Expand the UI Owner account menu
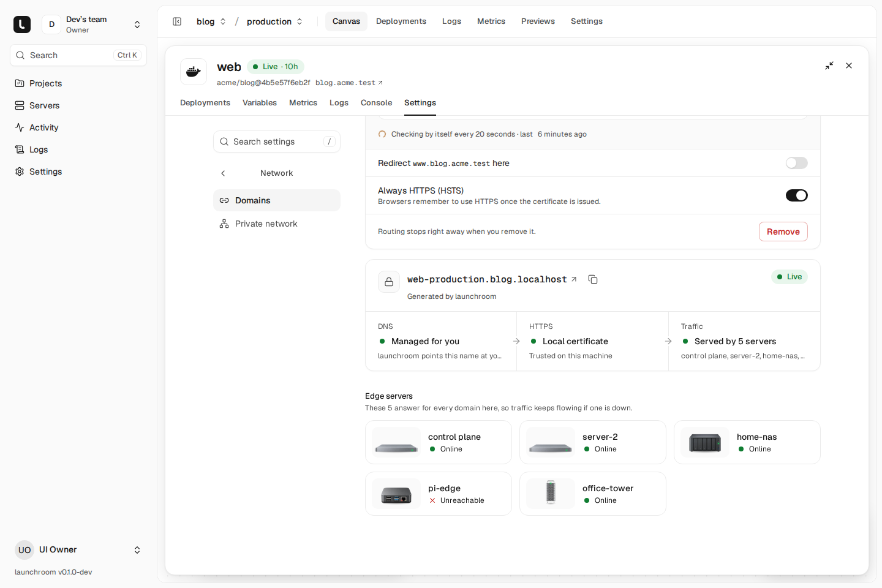882x588 pixels. coord(137,550)
